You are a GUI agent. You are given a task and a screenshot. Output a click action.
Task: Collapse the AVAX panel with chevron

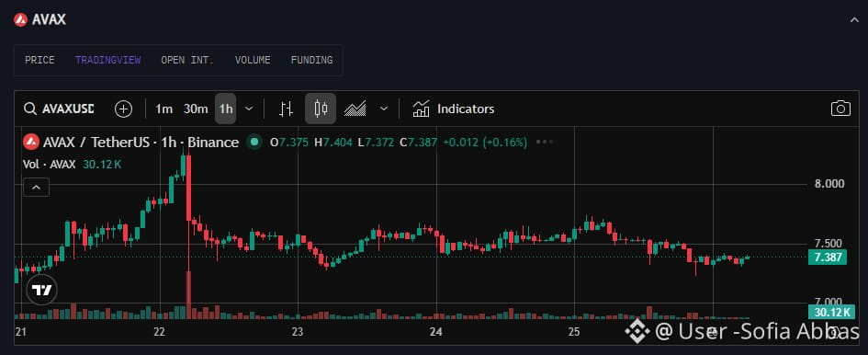[x=854, y=20]
